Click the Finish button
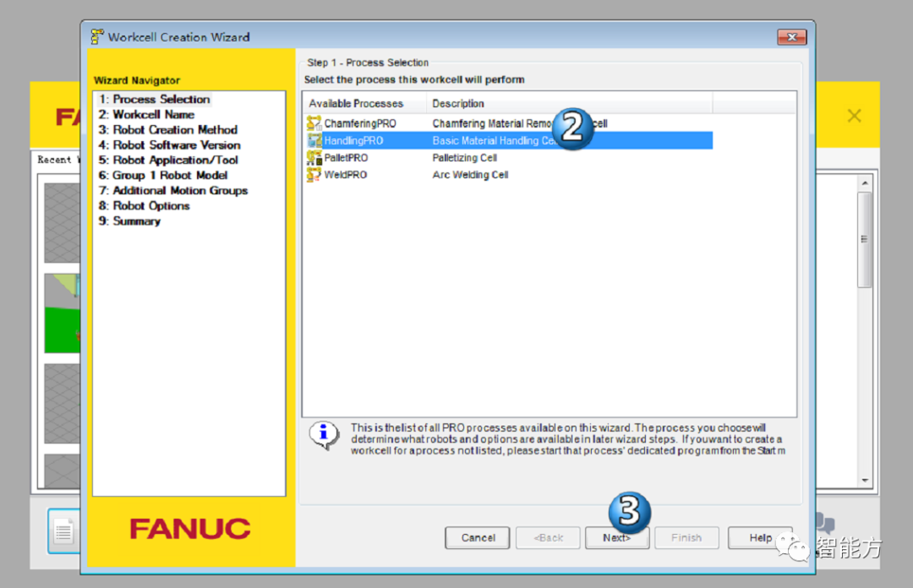The image size is (913, 588). tap(686, 538)
